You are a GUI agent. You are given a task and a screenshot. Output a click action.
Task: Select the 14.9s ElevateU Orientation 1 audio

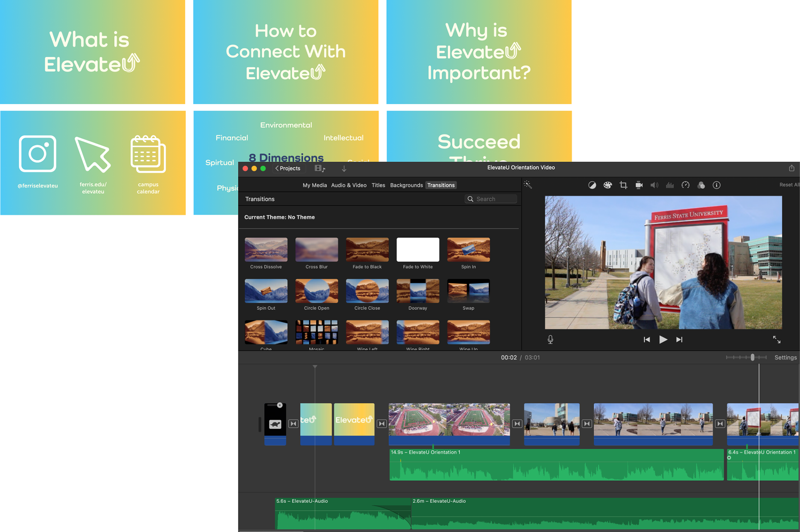click(556, 465)
